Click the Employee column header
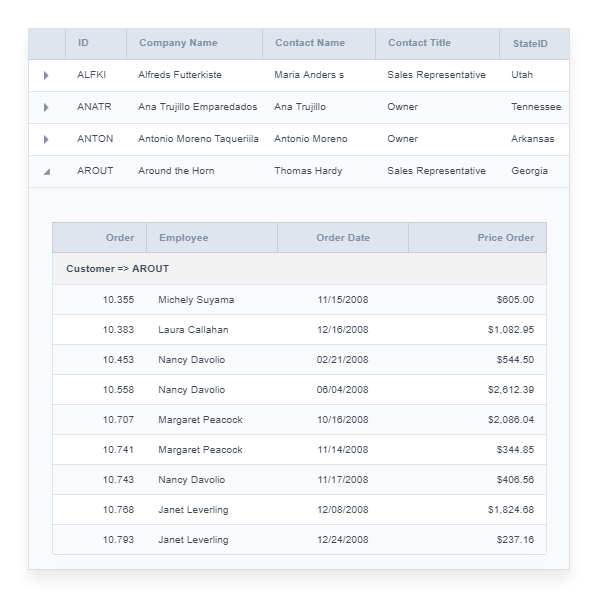Image resolution: width=600 pixels, height=600 pixels. 183,238
